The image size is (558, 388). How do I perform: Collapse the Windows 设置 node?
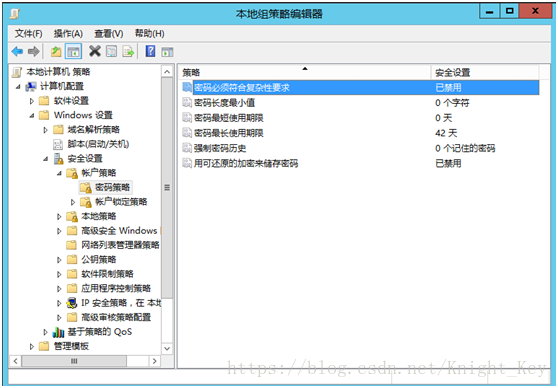point(32,115)
